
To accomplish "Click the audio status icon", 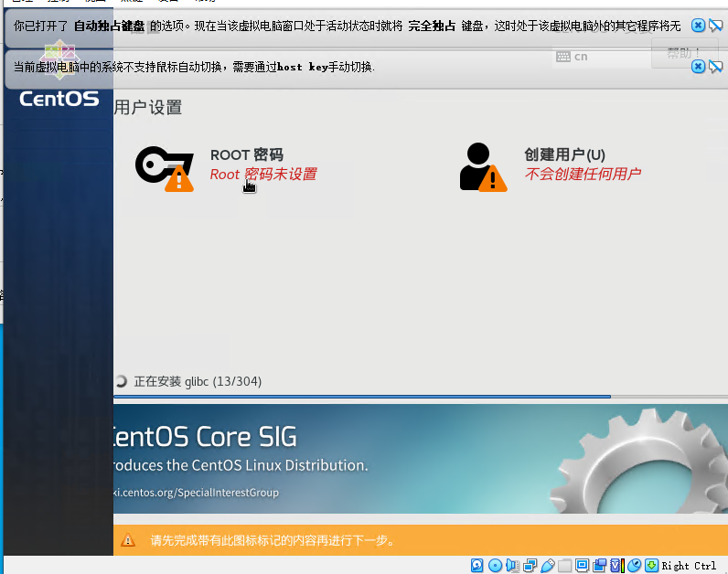I will 512,565.
